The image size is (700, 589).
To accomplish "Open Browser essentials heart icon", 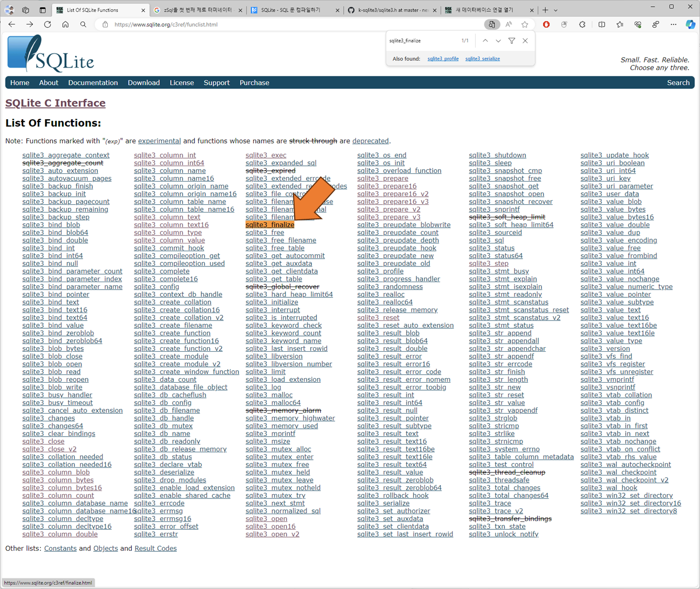I will (x=638, y=25).
